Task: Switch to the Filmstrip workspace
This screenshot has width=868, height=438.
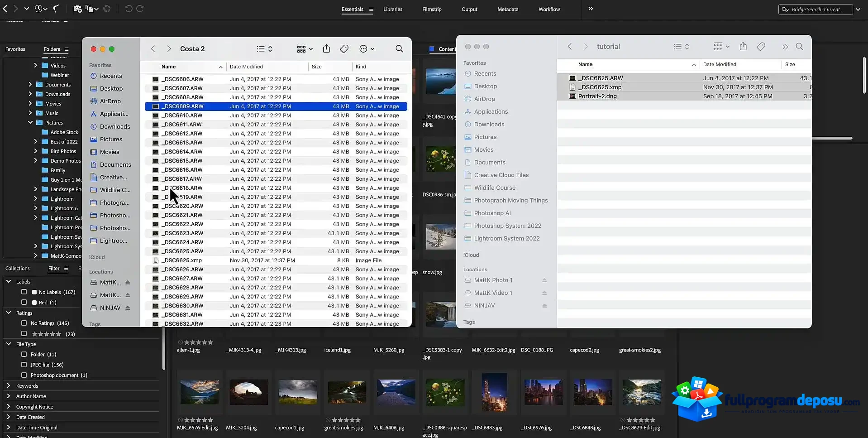Action: tap(432, 9)
